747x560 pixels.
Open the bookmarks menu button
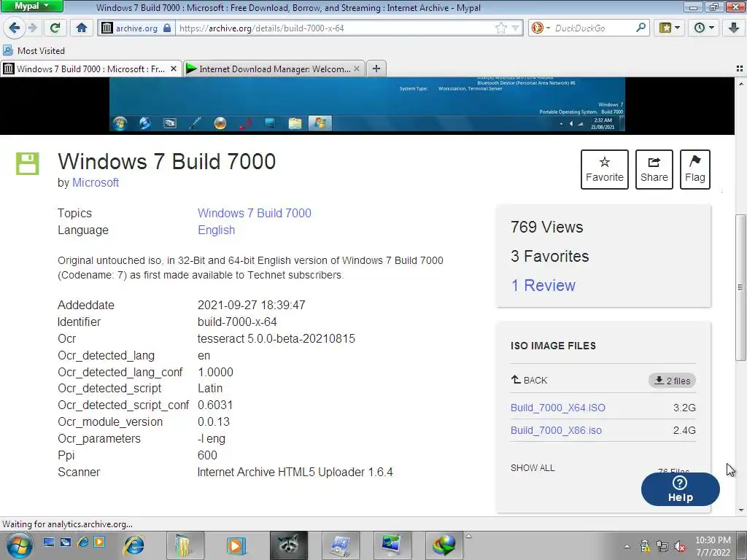click(669, 28)
